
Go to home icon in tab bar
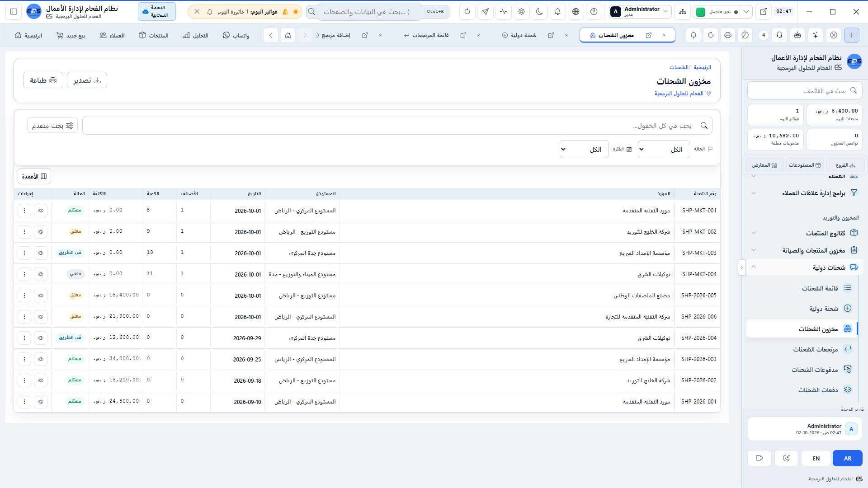(x=288, y=35)
